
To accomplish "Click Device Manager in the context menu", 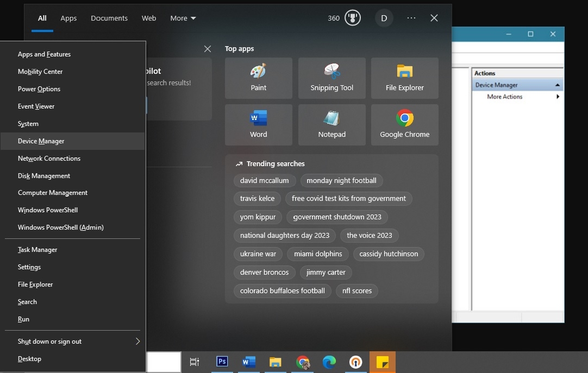I will click(73, 141).
